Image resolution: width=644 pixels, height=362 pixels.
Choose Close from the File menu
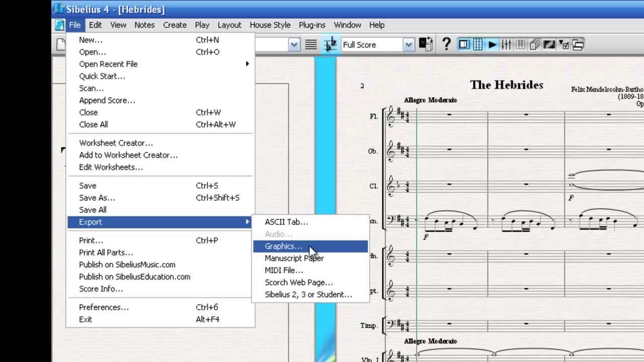160,112
